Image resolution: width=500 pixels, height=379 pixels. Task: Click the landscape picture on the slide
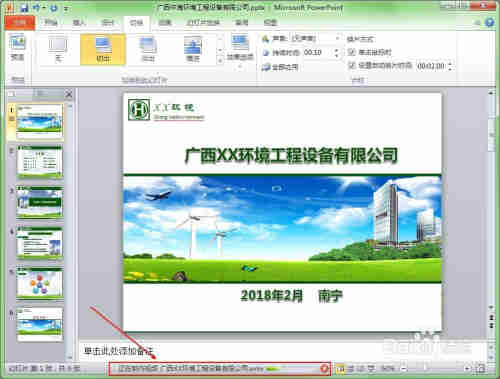[x=282, y=229]
